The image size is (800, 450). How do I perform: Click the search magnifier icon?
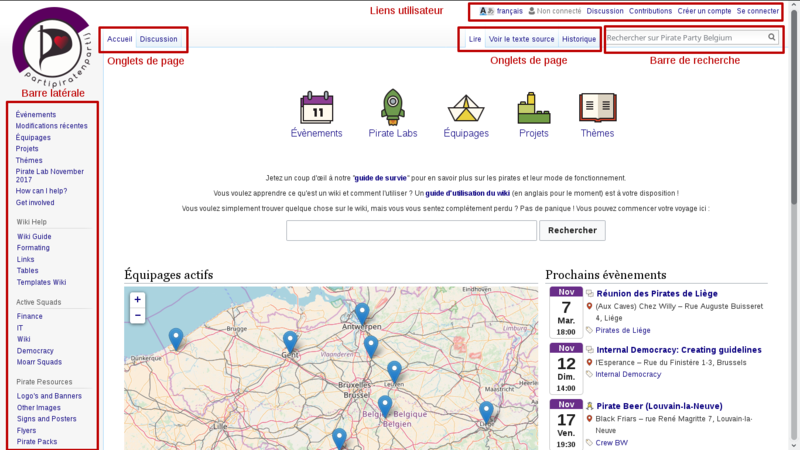tap(772, 38)
